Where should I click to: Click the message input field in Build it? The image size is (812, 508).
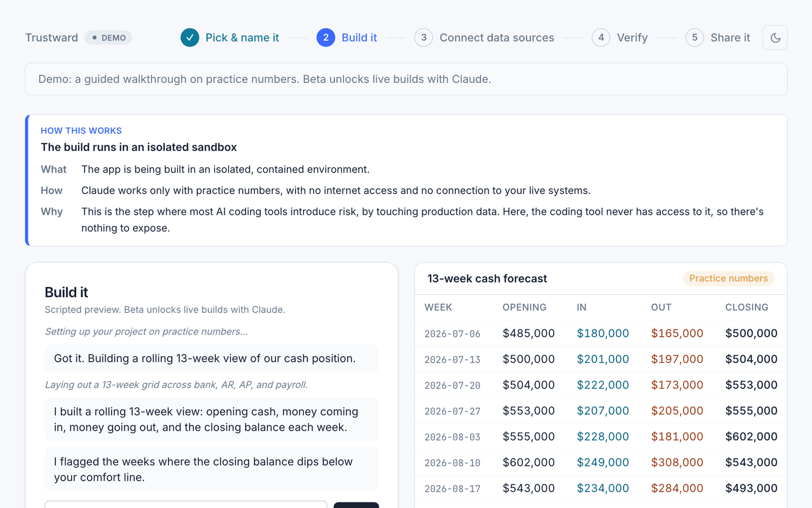(186, 504)
